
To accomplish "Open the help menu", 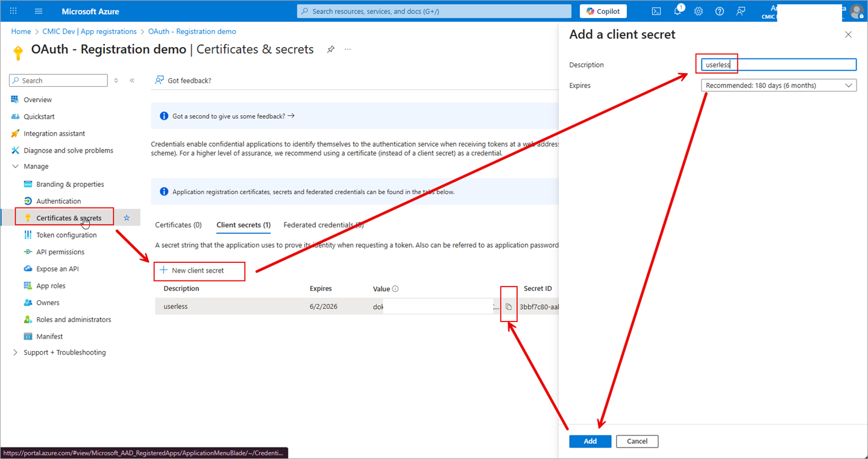I will (x=719, y=11).
